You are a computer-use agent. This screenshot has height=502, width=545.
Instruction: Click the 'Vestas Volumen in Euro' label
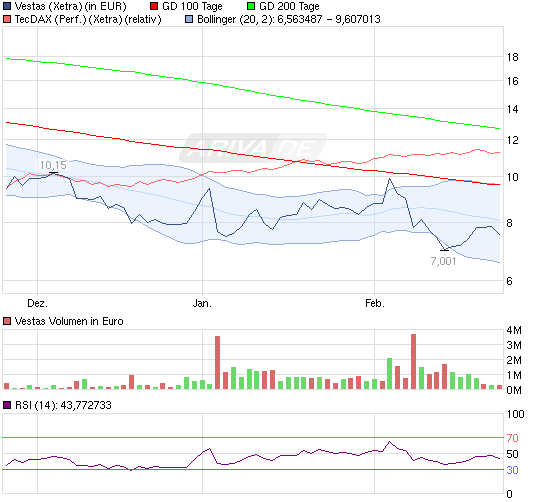[69, 321]
